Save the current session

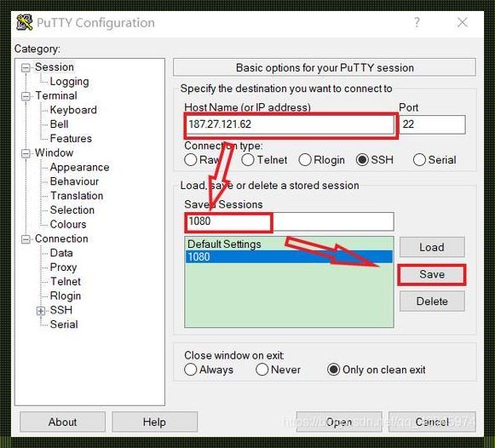click(432, 274)
